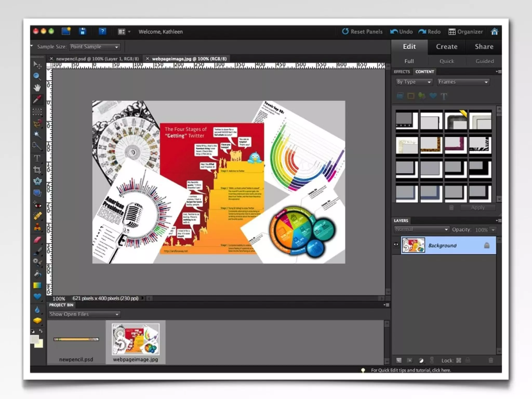Expand the Show Open Files dropdown

coord(84,314)
